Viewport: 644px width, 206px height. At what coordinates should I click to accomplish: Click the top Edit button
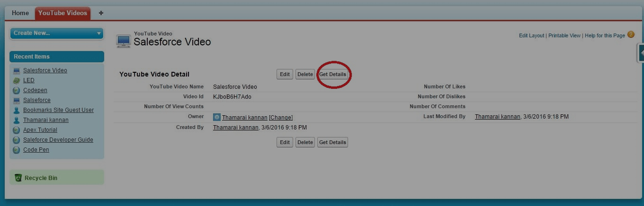pos(285,74)
